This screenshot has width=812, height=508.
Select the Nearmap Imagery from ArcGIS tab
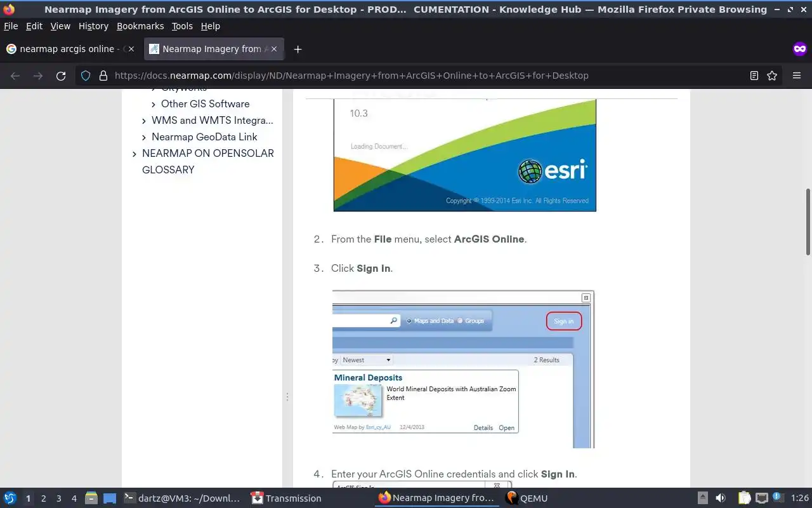213,49
